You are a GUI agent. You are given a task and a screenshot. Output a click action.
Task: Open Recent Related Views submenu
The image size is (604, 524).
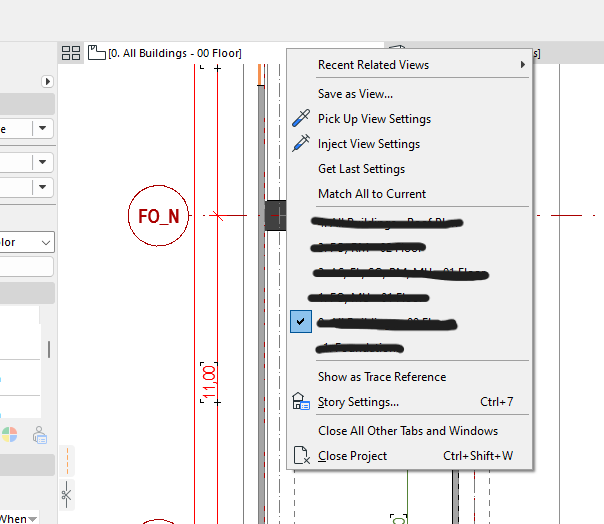pyautogui.click(x=410, y=65)
